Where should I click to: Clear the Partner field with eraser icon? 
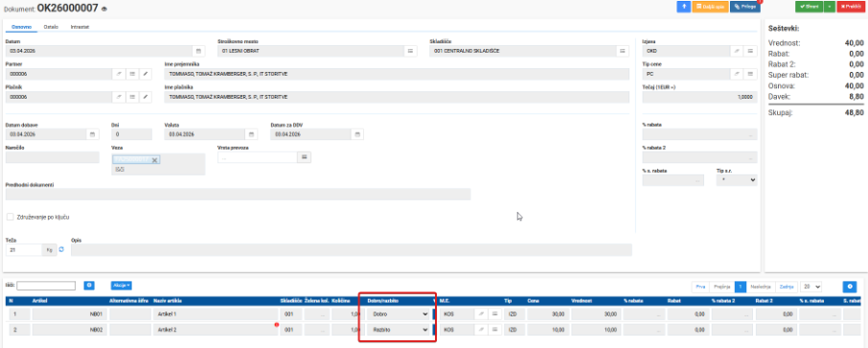point(119,74)
